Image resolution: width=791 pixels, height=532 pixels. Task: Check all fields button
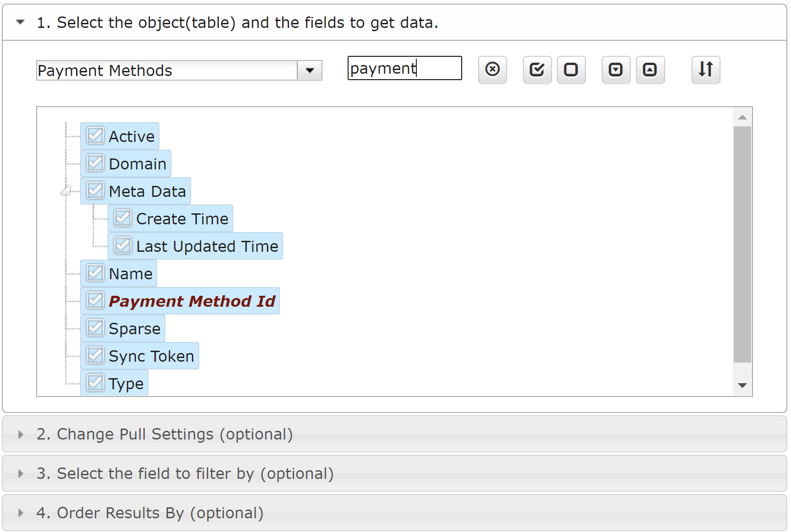click(x=537, y=70)
